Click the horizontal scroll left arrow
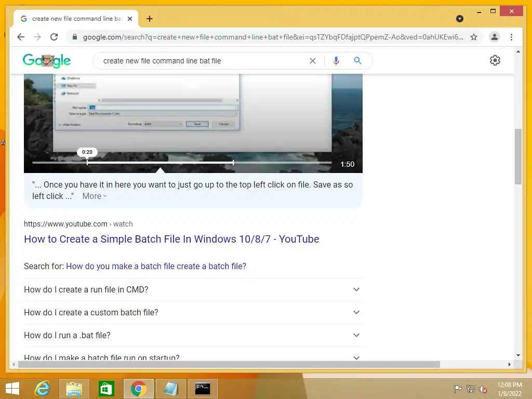Image resolution: width=532 pixels, height=399 pixels. (14, 364)
